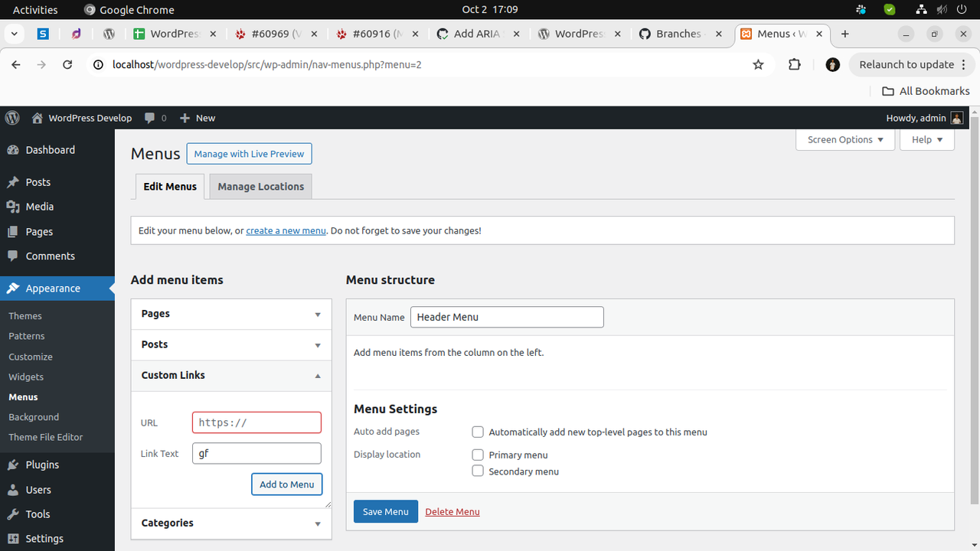Check the Primary menu display location

(x=478, y=455)
